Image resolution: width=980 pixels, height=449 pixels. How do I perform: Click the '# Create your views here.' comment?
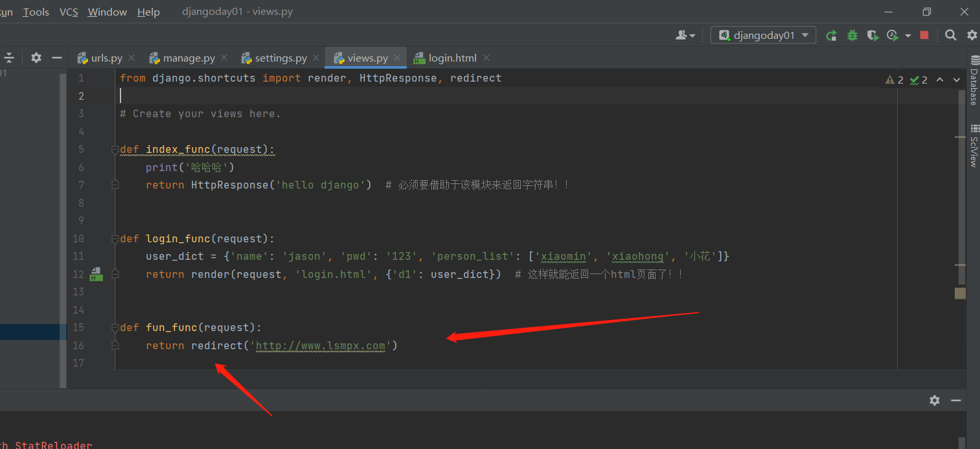201,114
